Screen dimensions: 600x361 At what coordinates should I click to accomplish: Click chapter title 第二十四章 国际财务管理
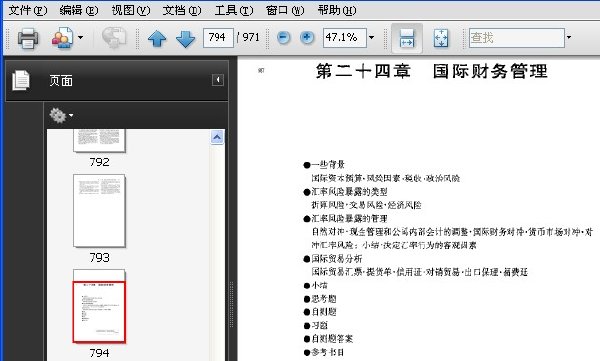click(x=432, y=72)
